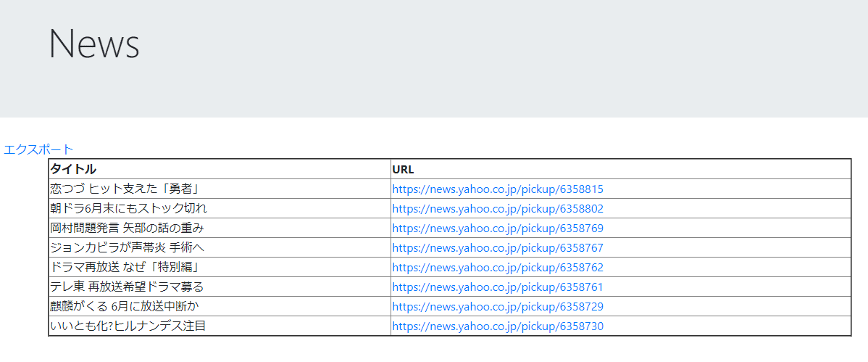Select the 朝ドラ6月末にもストック切れ title cell
Viewport: 868px width, 362px height.
[x=128, y=208]
